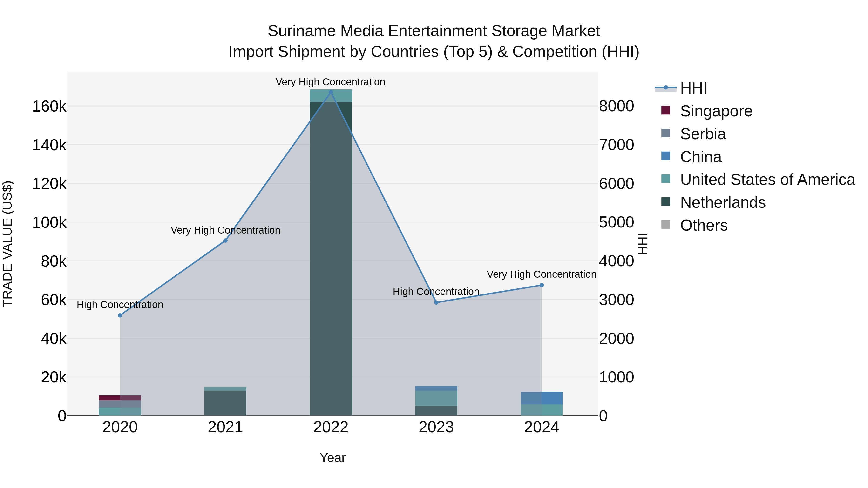This screenshot has width=868, height=488.
Task: Click the China segment of the 2024 bar
Action: (x=542, y=398)
